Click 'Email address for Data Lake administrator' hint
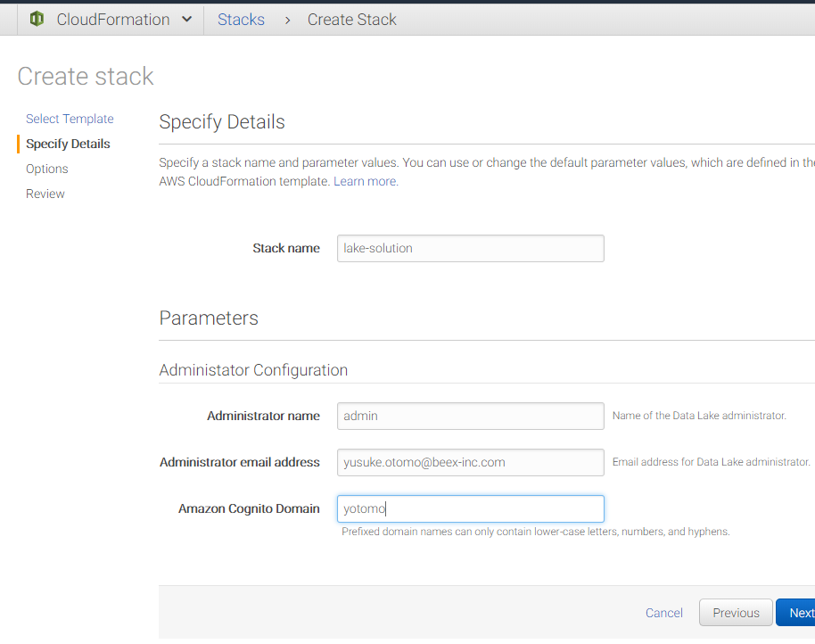Image resolution: width=815 pixels, height=644 pixels. click(x=711, y=462)
